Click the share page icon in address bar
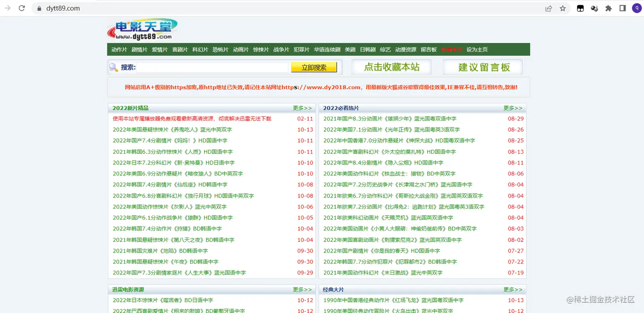Screen dimensions: 644x313 [x=549, y=8]
